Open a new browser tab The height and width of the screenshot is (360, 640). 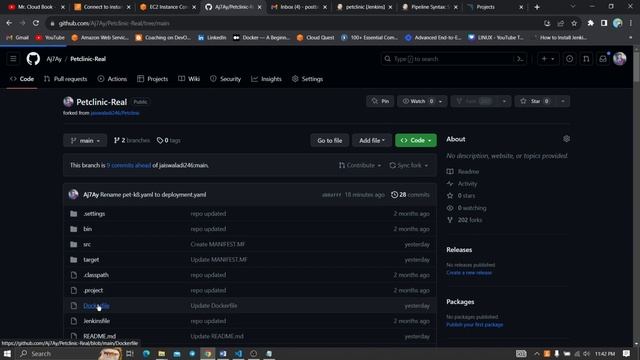537,7
